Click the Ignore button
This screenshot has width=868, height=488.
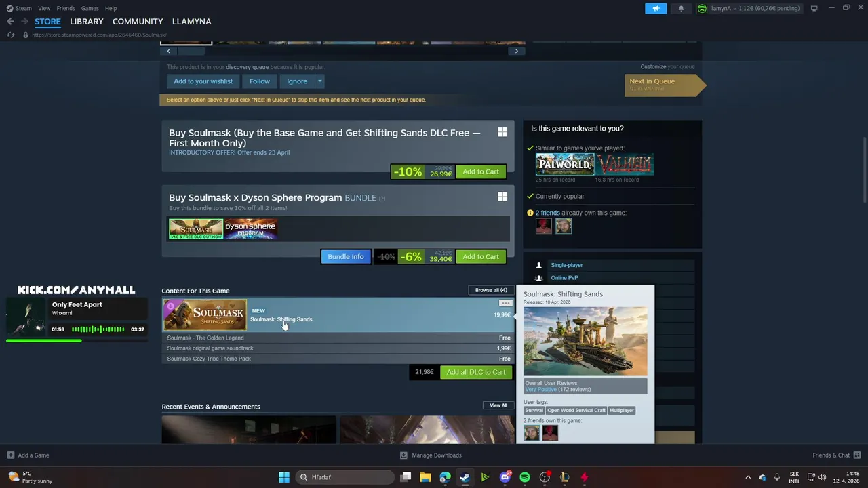(297, 81)
